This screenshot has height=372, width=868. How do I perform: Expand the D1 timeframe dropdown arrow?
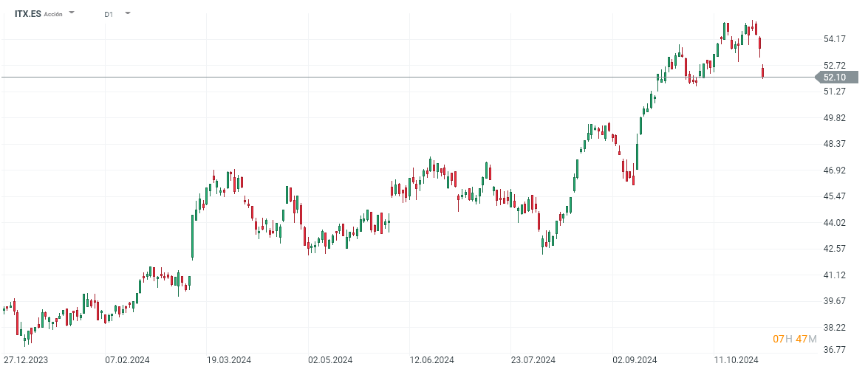tap(128, 13)
